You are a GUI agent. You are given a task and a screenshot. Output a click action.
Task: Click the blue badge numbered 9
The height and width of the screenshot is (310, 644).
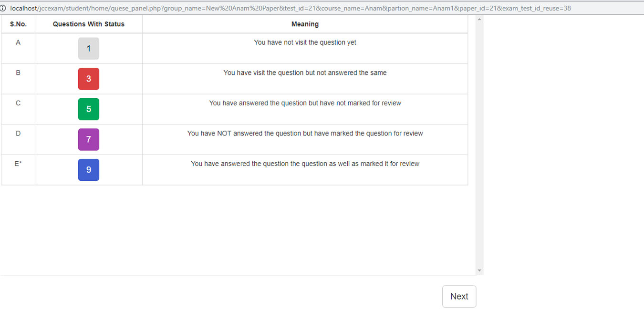89,170
